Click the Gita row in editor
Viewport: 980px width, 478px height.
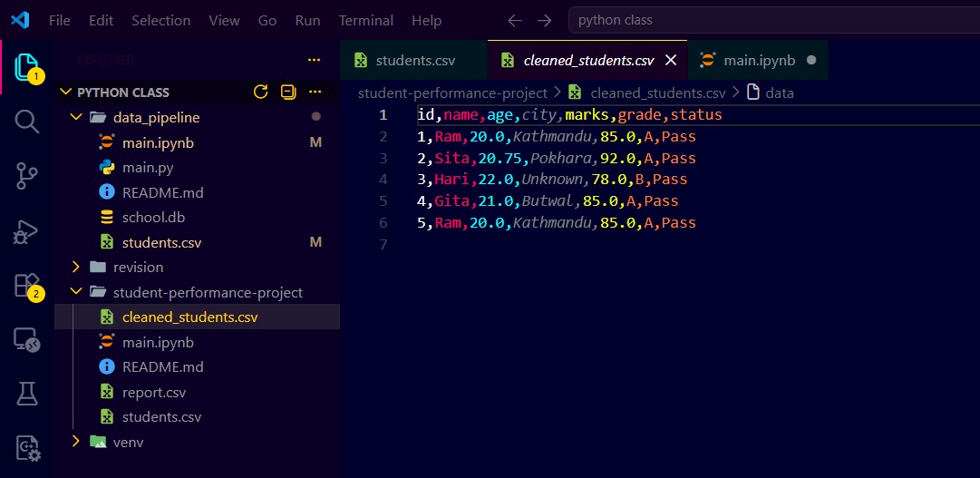click(x=548, y=201)
